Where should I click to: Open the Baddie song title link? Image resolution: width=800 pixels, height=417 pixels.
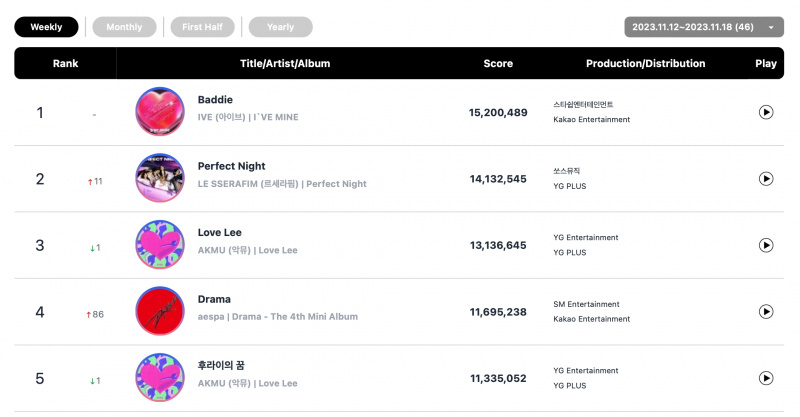215,100
